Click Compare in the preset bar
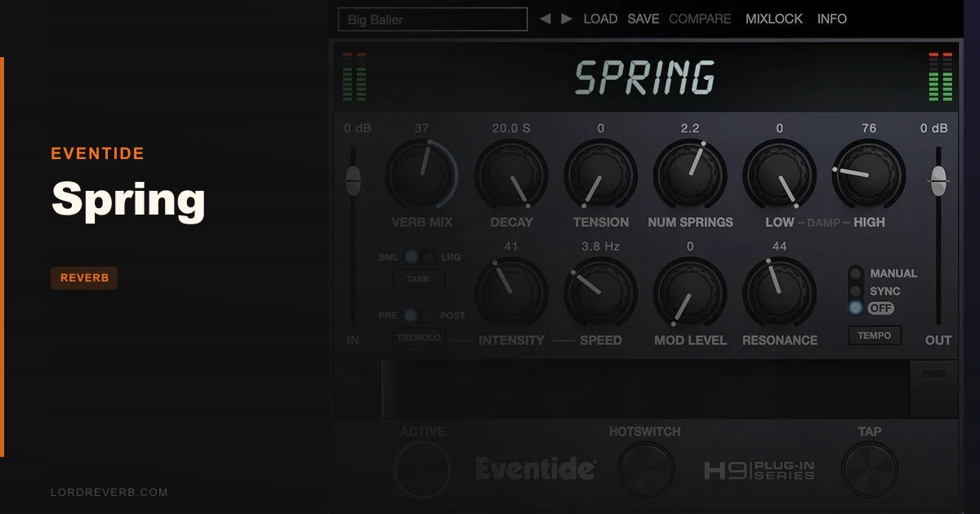 [x=700, y=19]
